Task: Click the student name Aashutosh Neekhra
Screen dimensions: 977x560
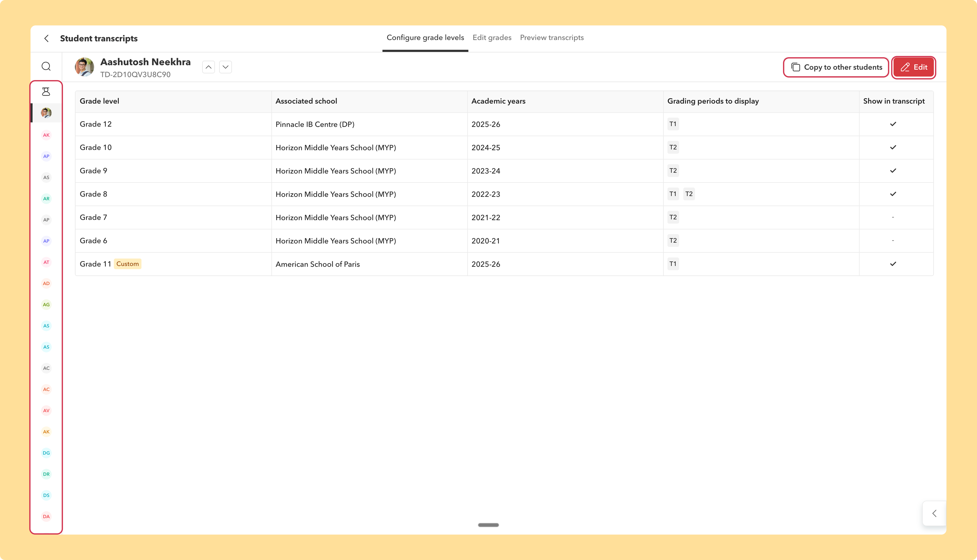Action: click(x=146, y=62)
